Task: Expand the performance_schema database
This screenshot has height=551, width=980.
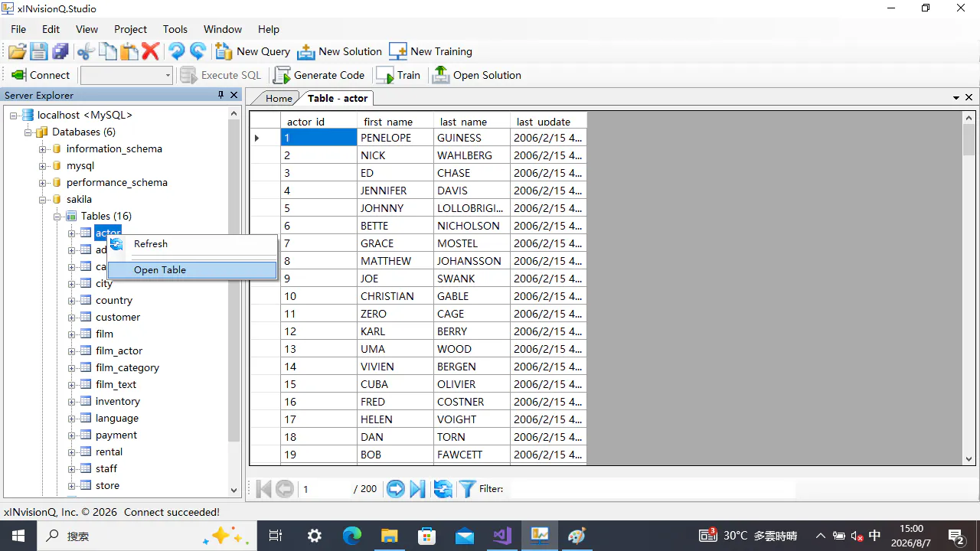Action: [x=43, y=182]
